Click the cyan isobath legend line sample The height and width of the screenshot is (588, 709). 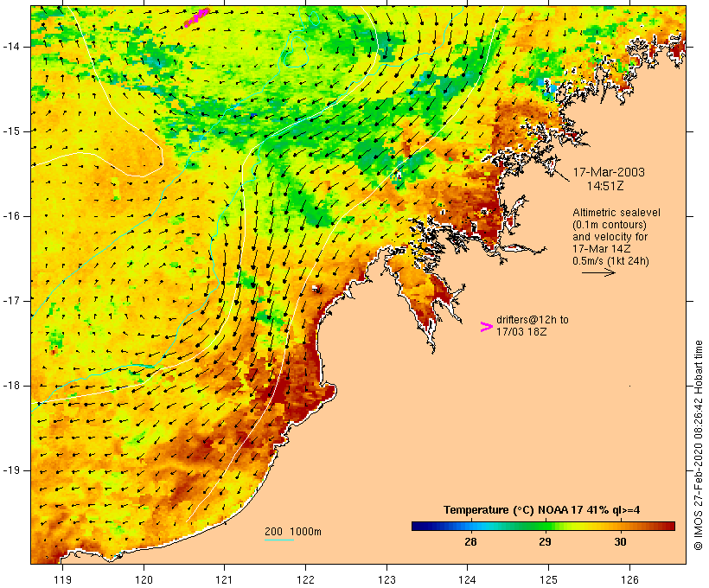pos(279,540)
